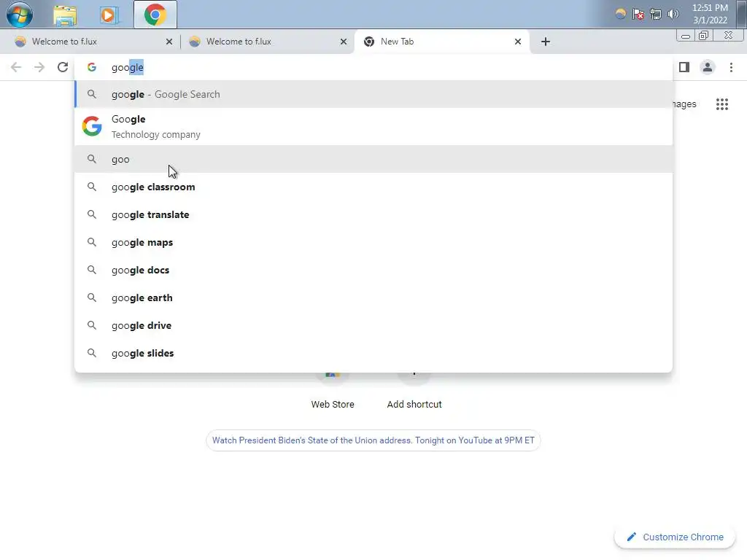The image size is (747, 560).
Task: Restore down the Chrome window
Action: click(x=703, y=36)
